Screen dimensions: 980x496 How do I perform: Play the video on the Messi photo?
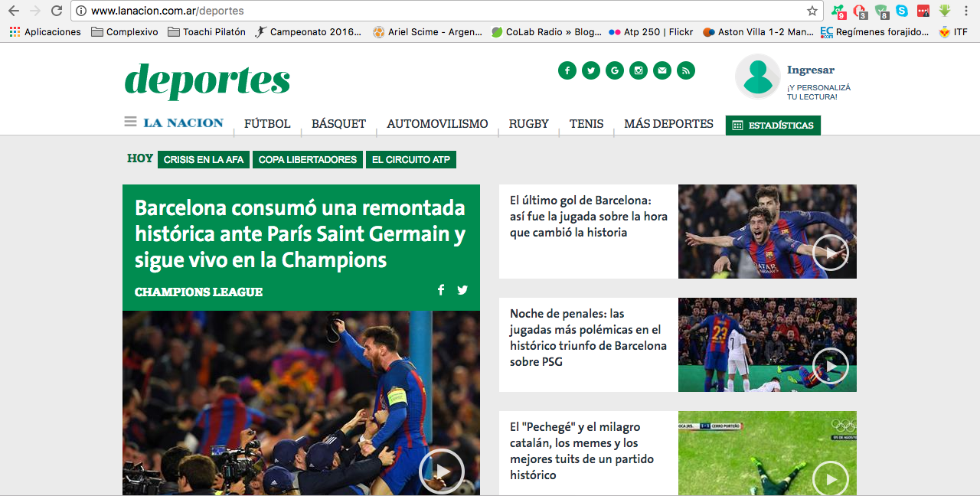tap(442, 471)
